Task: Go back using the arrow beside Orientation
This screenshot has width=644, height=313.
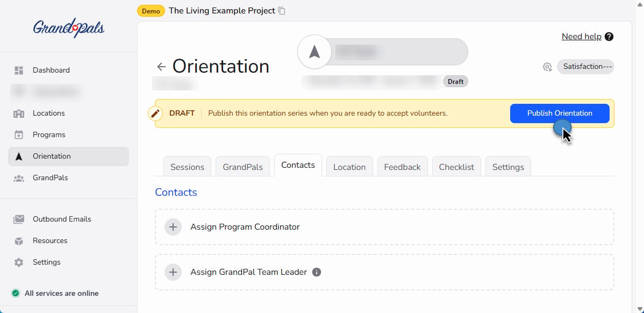Action: 161,67
